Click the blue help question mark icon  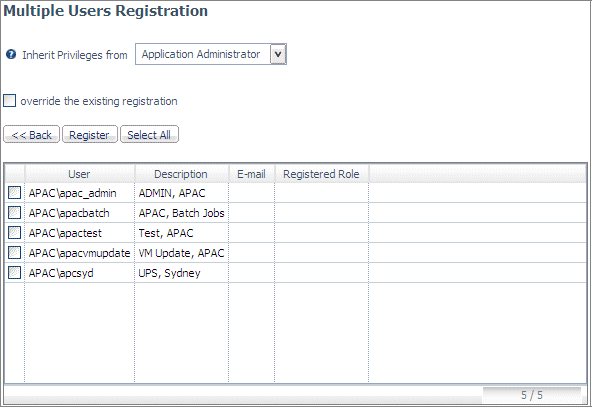(11, 54)
